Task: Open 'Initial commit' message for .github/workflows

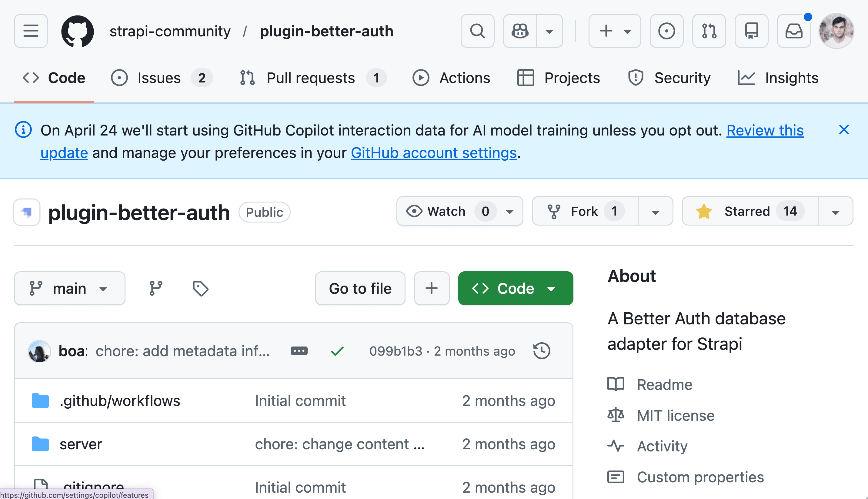Action: click(x=300, y=401)
